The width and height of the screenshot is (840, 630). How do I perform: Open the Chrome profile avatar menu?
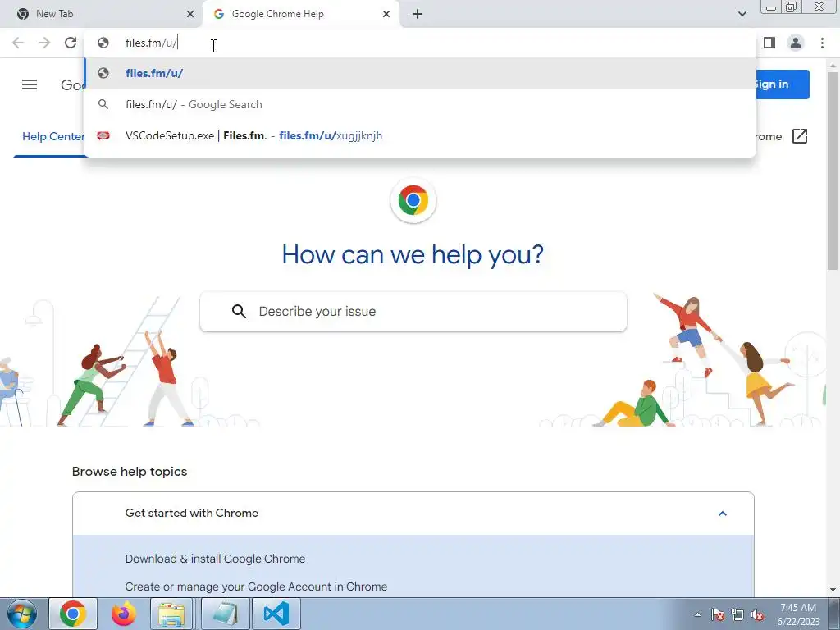click(796, 43)
